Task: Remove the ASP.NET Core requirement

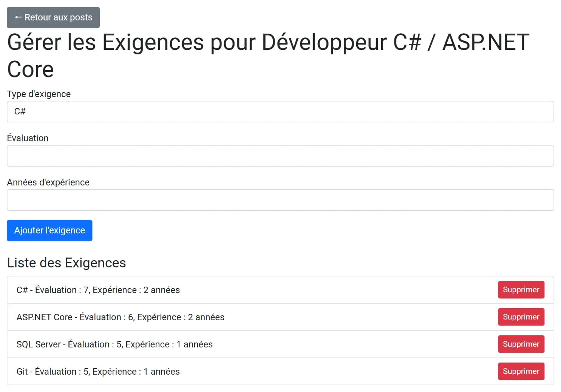Action: point(521,317)
